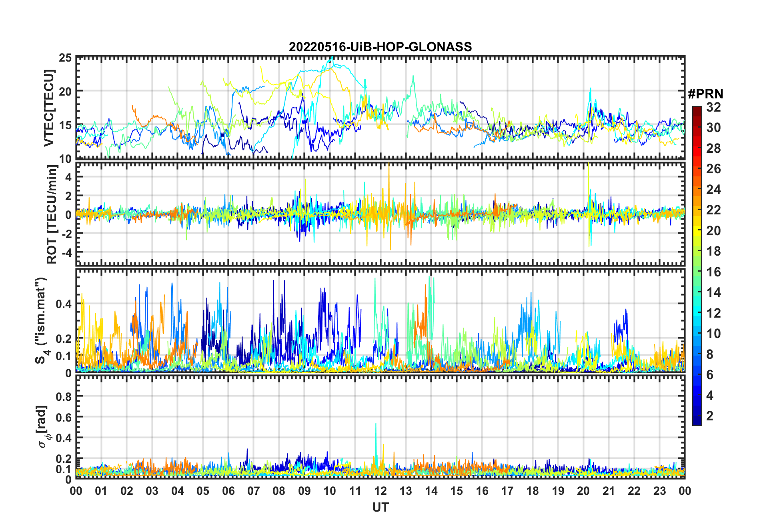
Task: Click the 14 tick label on the PRN colorbar
Action: click(713, 292)
